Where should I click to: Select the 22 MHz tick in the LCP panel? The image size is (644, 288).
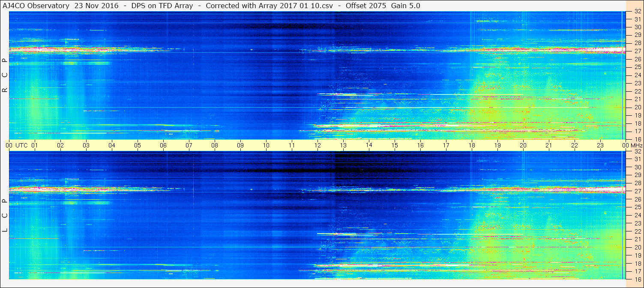637,231
